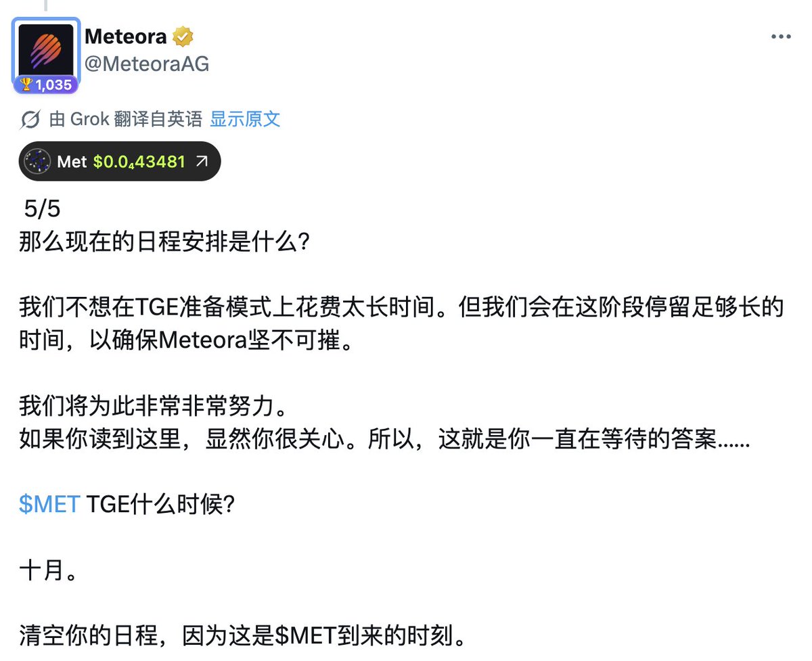The height and width of the screenshot is (661, 812).
Task: Click the 十月。 answer line
Action: [x=47, y=572]
